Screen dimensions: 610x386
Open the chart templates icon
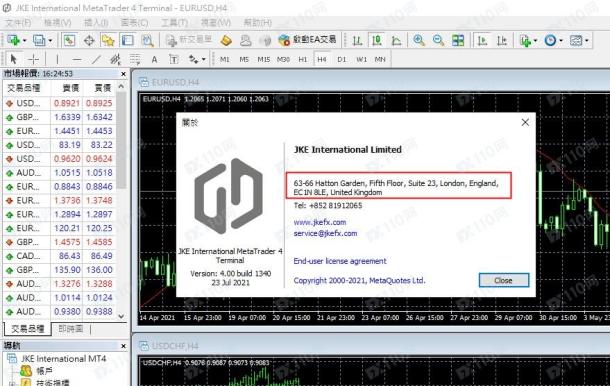(576, 40)
